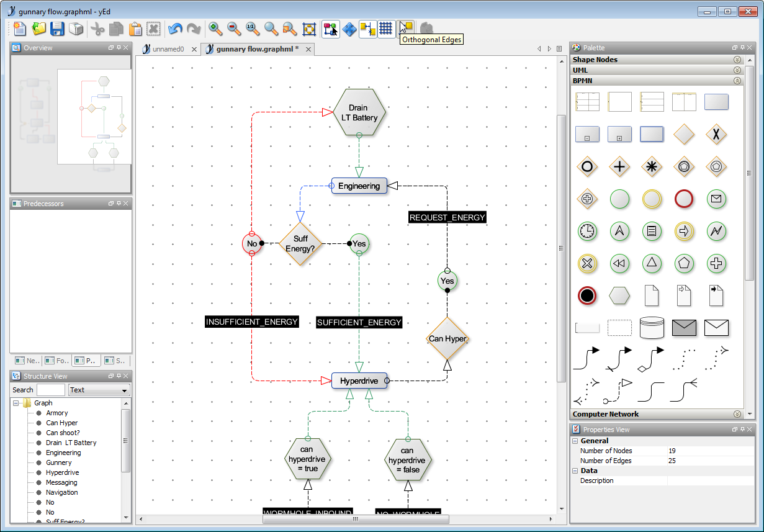This screenshot has width=764, height=532.
Task: Switch to the unnamed0 document tab
Action: tap(168, 49)
